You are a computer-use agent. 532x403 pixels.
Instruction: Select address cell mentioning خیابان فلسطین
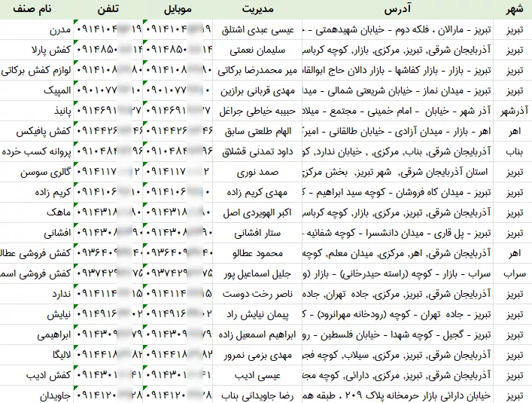coord(397,335)
